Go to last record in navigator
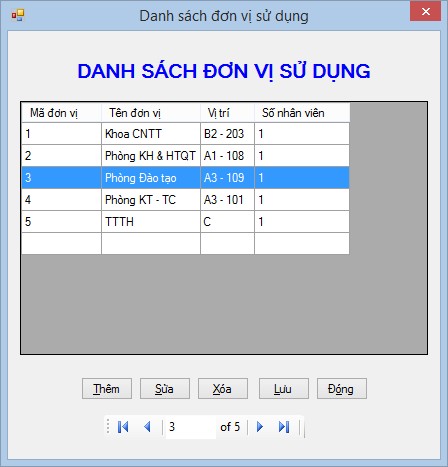 pyautogui.click(x=284, y=427)
